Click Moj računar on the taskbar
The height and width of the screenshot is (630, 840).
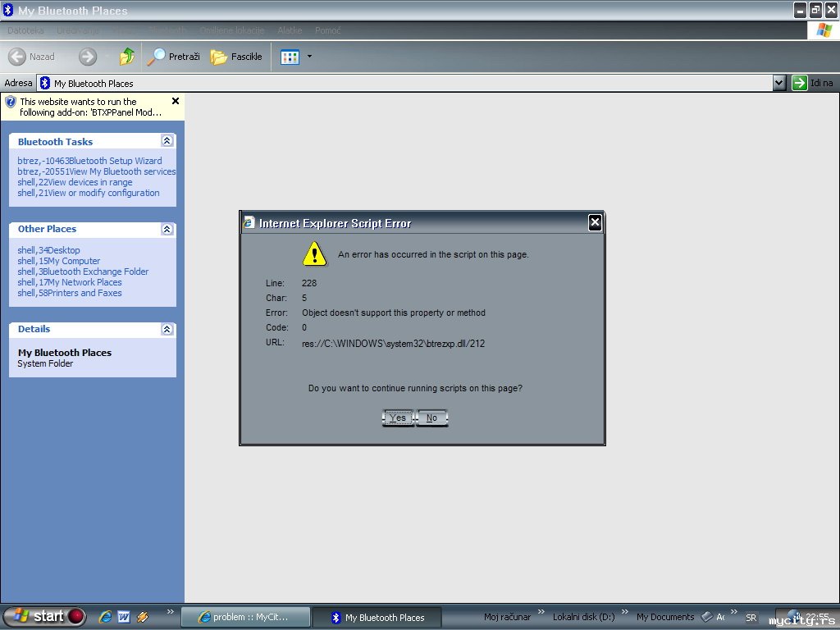coord(507,617)
